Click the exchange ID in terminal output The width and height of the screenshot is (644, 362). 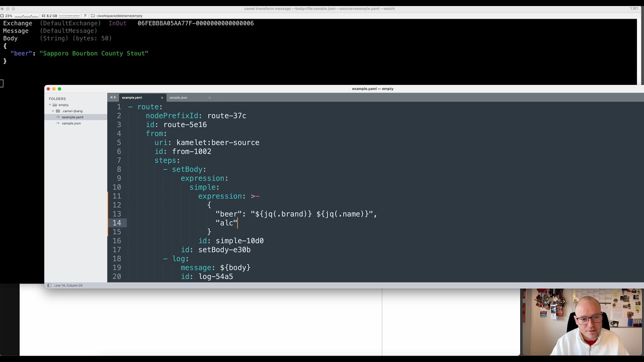pos(196,23)
